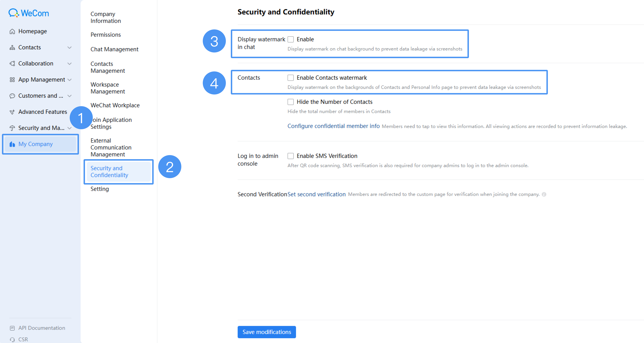Enable display watermark in chat
This screenshot has width=644, height=343.
coord(291,39)
